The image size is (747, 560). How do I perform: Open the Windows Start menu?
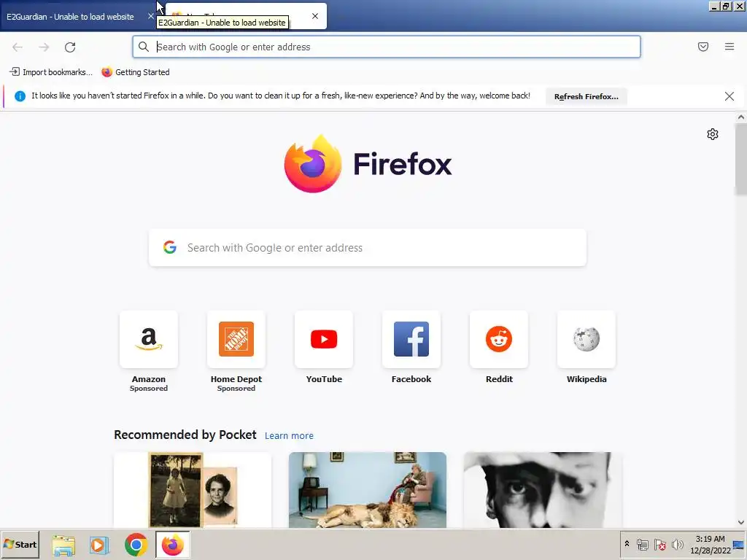pyautogui.click(x=20, y=544)
